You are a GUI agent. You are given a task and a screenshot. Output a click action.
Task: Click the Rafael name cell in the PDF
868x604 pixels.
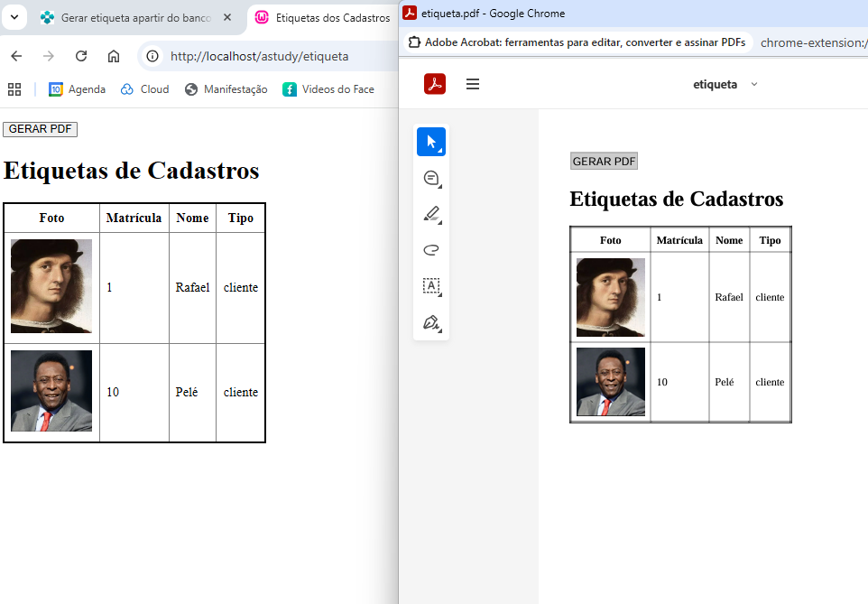pos(729,297)
